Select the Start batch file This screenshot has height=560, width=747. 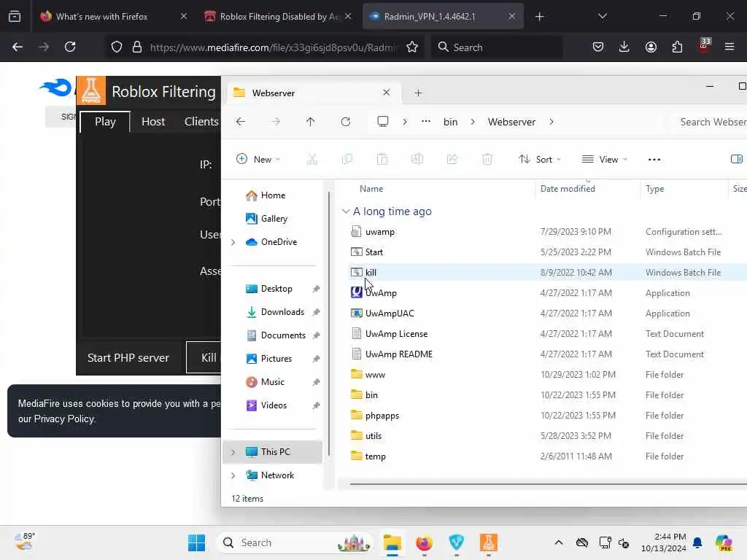coord(373,252)
